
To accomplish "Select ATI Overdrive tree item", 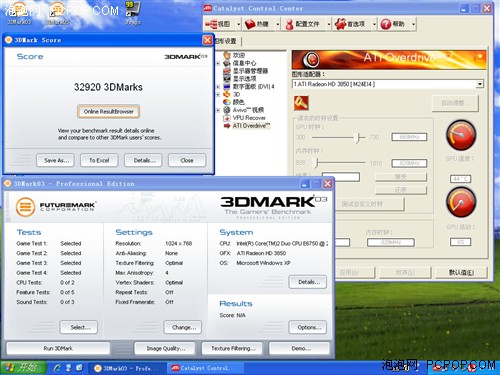I will pos(251,126).
